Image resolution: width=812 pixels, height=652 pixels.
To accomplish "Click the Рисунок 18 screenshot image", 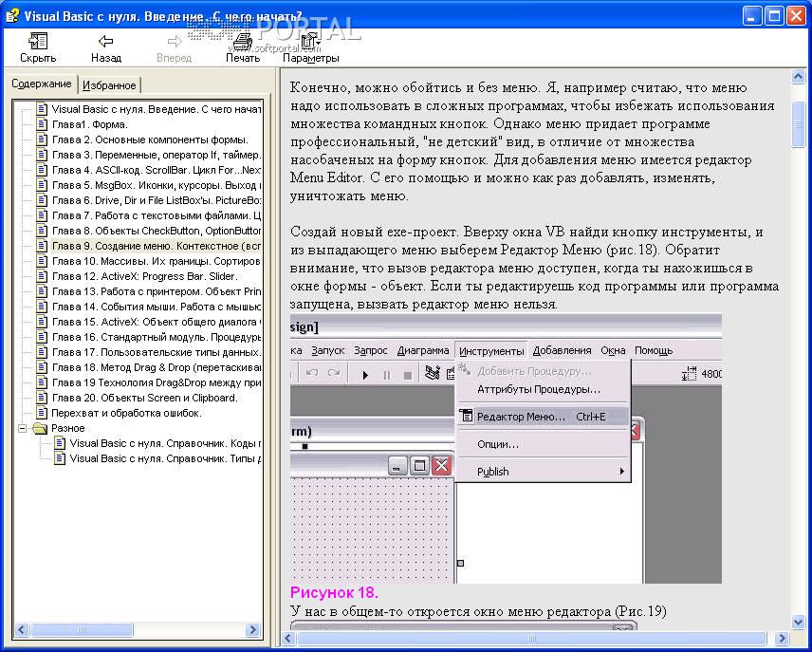I will pos(506,448).
